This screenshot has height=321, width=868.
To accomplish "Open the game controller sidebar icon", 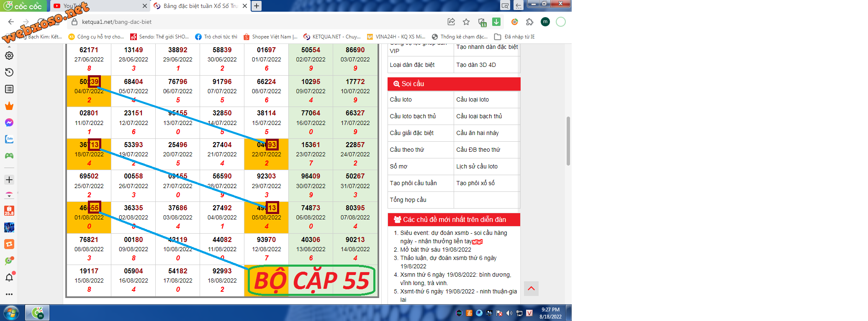I will click(x=9, y=156).
